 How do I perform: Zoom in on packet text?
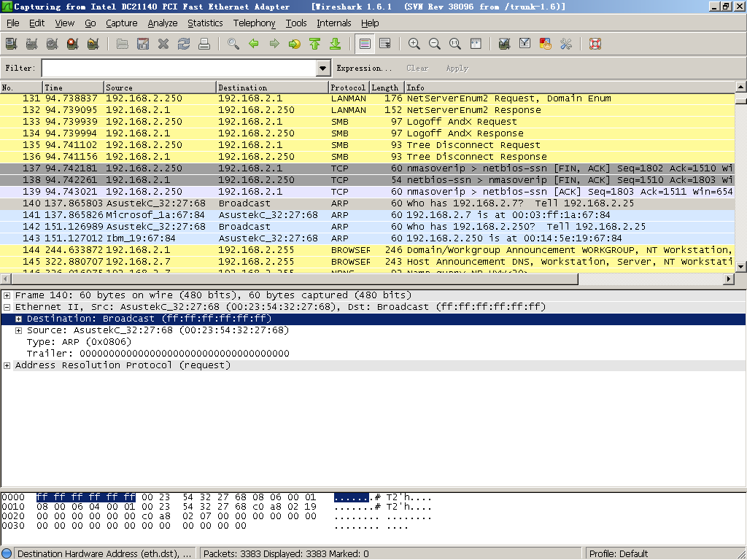point(414,44)
